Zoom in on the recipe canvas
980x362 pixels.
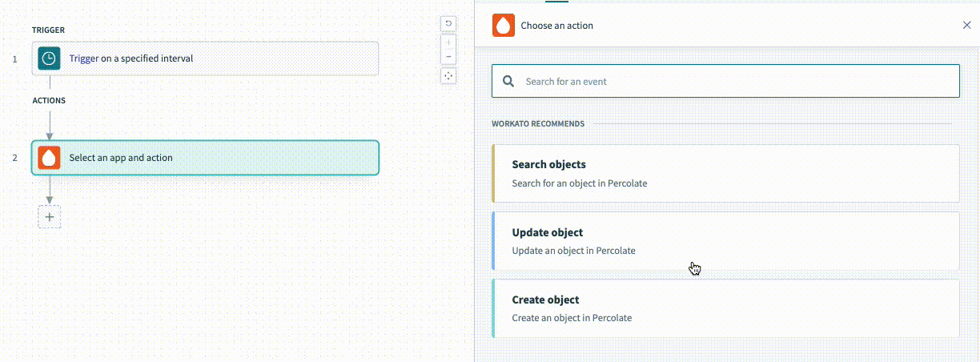pos(448,42)
